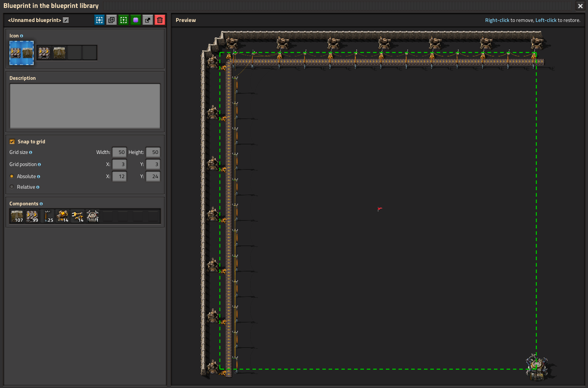Pick the third empty icon slot
The image size is (588, 388).
click(x=74, y=53)
